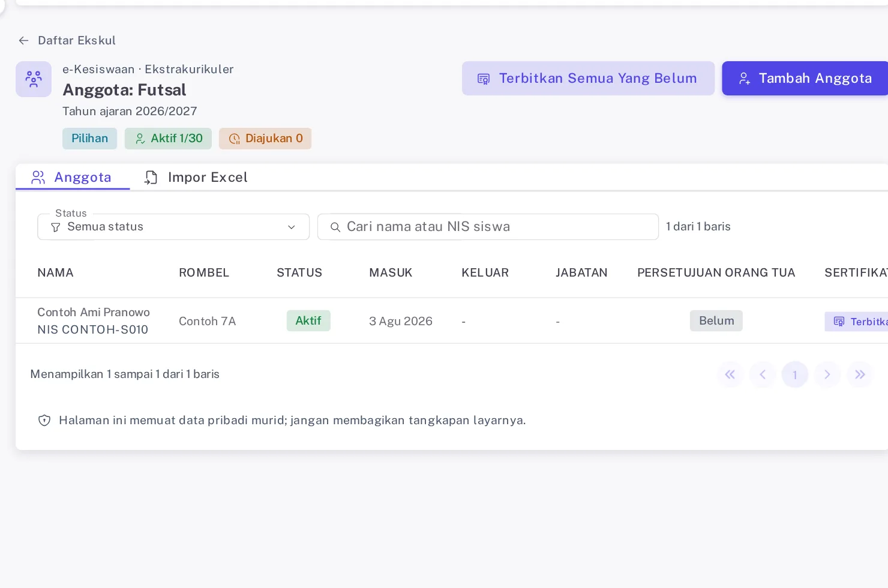Sort by the STATUS column header

click(x=299, y=272)
